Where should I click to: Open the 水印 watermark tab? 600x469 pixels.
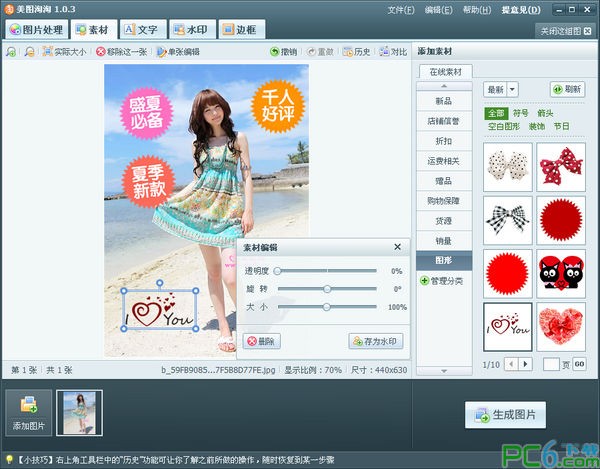click(x=192, y=29)
